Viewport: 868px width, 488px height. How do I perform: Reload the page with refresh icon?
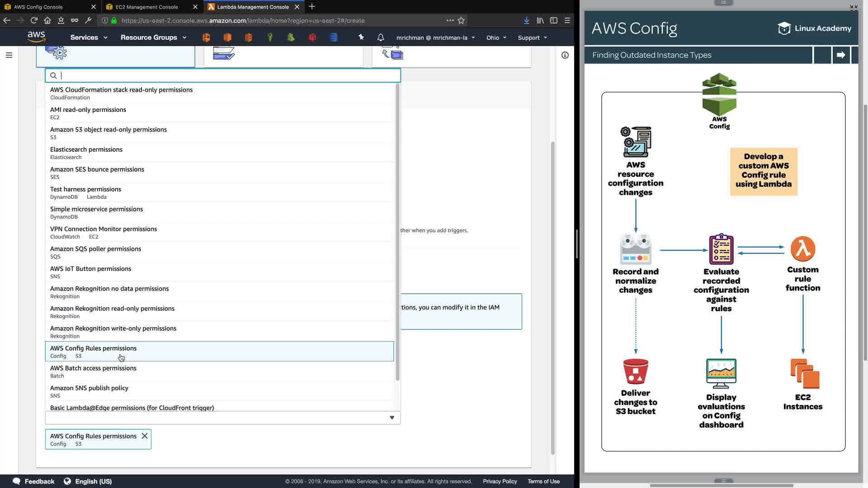pyautogui.click(x=34, y=20)
